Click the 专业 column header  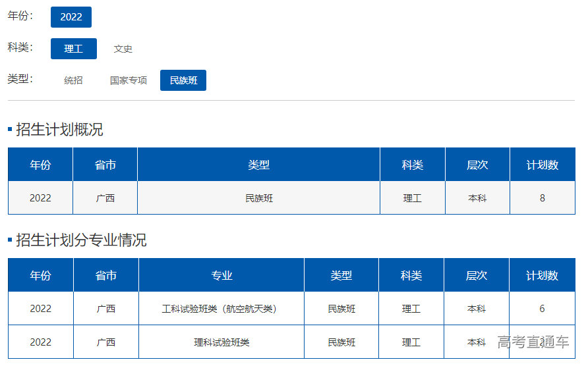pos(221,275)
